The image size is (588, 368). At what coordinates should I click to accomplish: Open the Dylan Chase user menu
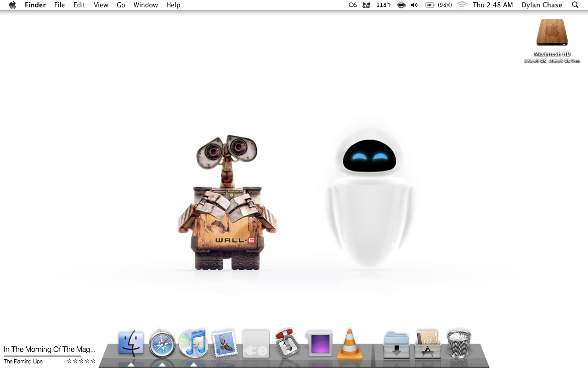tap(542, 5)
